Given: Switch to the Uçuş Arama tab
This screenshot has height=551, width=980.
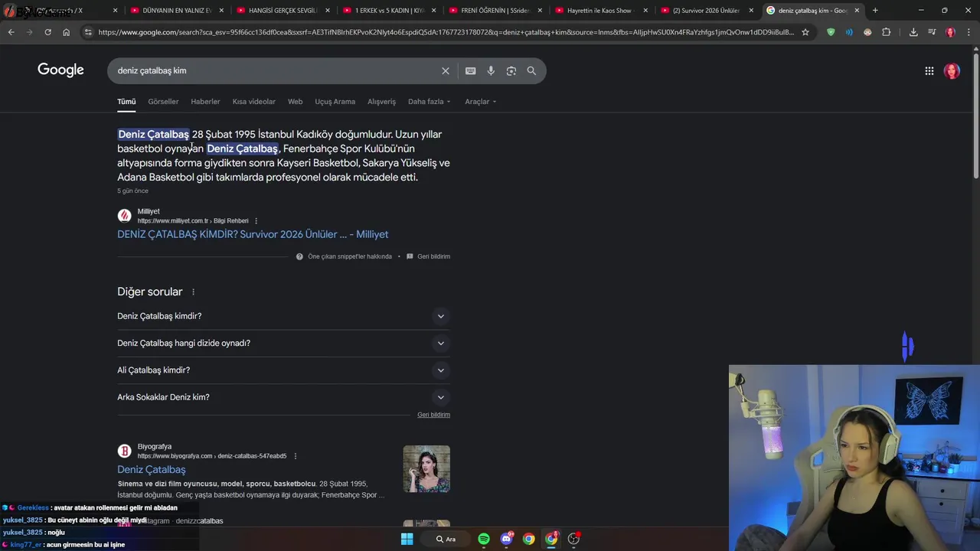Looking at the screenshot, I should click(335, 102).
